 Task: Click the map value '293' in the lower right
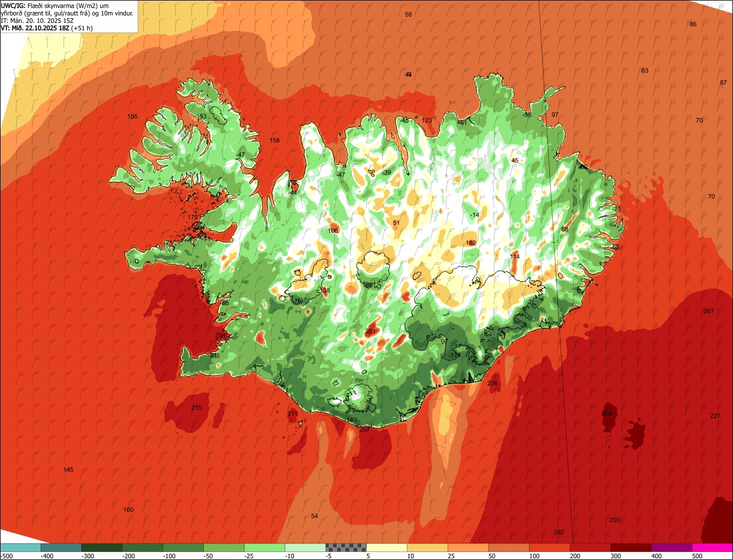click(x=615, y=520)
